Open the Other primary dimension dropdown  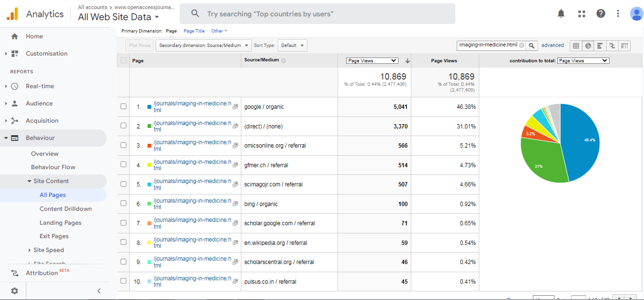(219, 31)
